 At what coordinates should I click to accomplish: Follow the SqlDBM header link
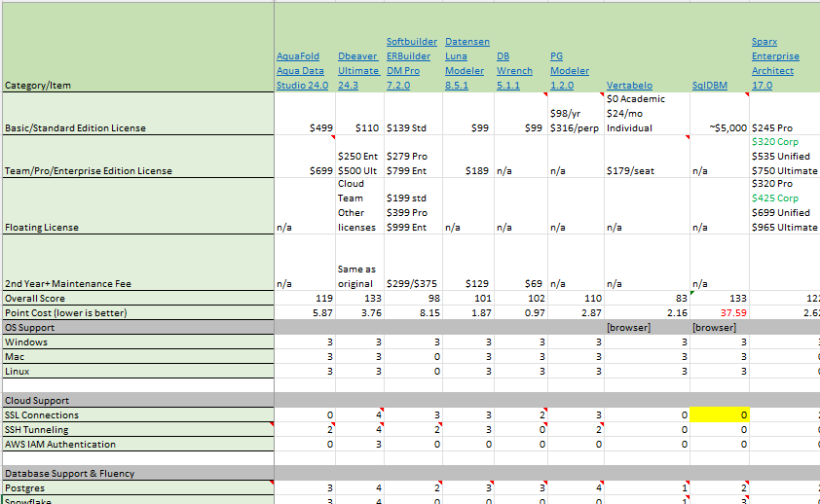point(710,86)
